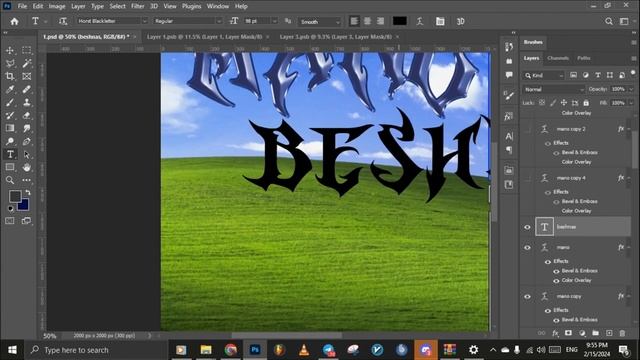Open the font size dropdown
640x360 pixels.
[x=274, y=21]
